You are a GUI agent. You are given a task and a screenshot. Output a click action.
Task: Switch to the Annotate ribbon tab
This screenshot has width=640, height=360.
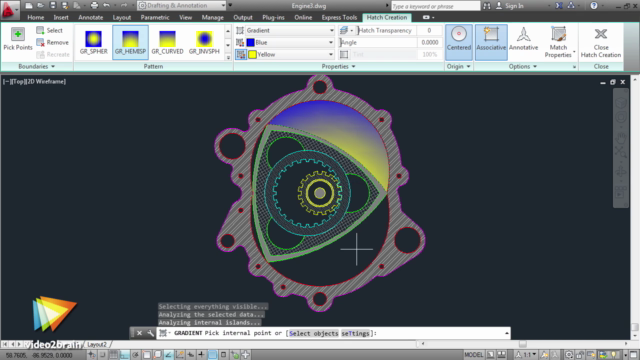click(91, 18)
